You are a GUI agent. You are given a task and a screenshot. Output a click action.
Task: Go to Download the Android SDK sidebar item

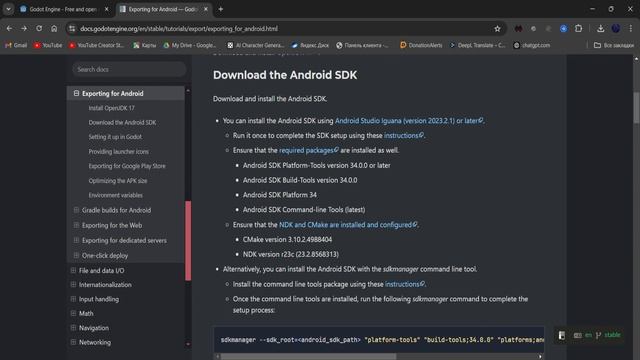[122, 122]
